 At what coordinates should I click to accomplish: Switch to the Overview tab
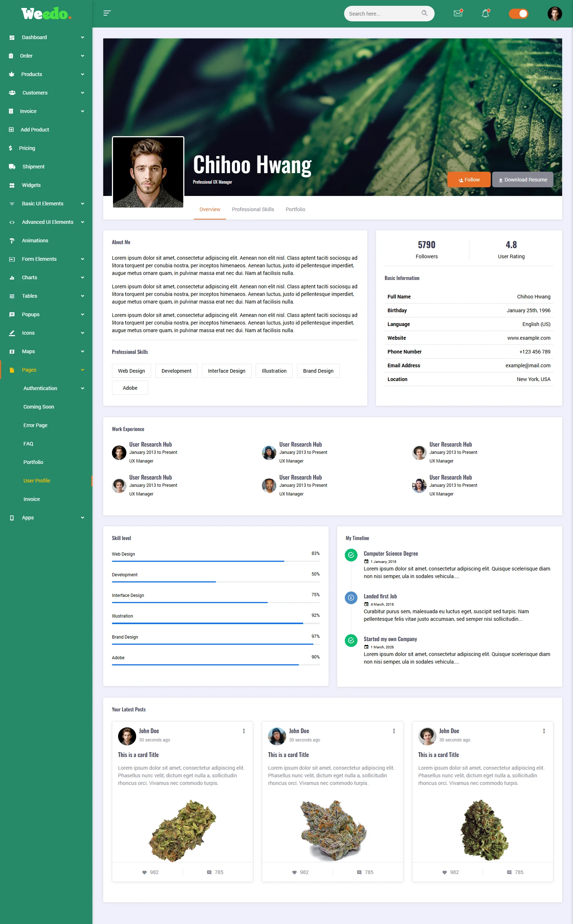coord(210,209)
